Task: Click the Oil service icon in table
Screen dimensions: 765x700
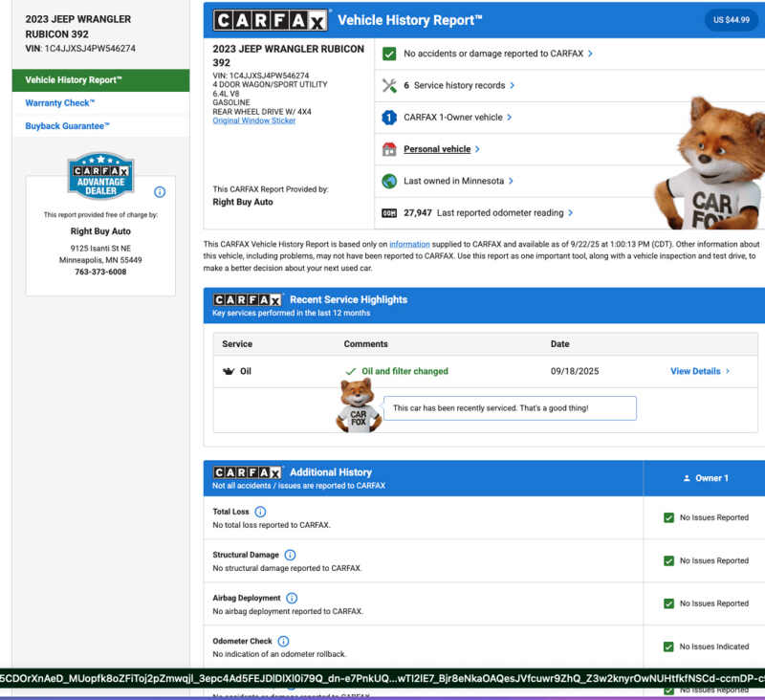Action: pyautogui.click(x=229, y=371)
